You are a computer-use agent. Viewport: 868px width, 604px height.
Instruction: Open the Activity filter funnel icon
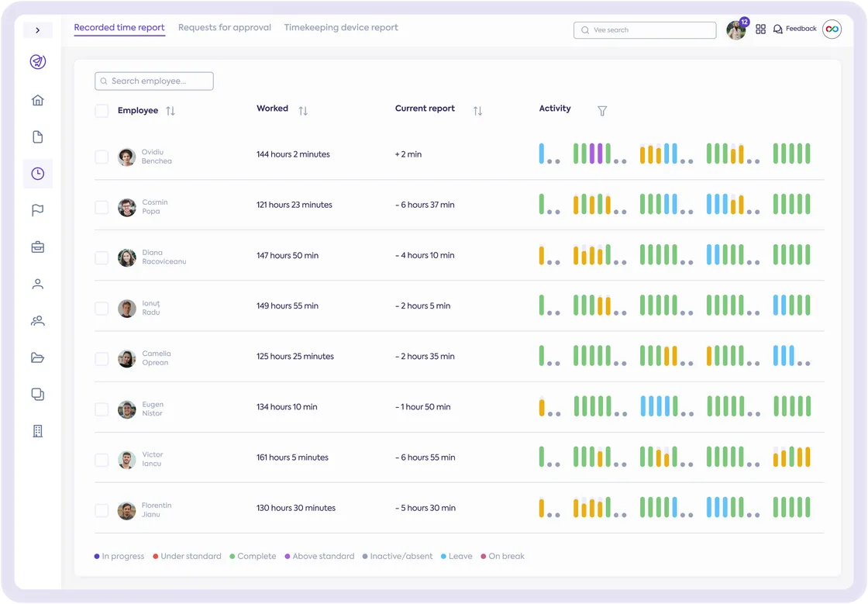[602, 111]
